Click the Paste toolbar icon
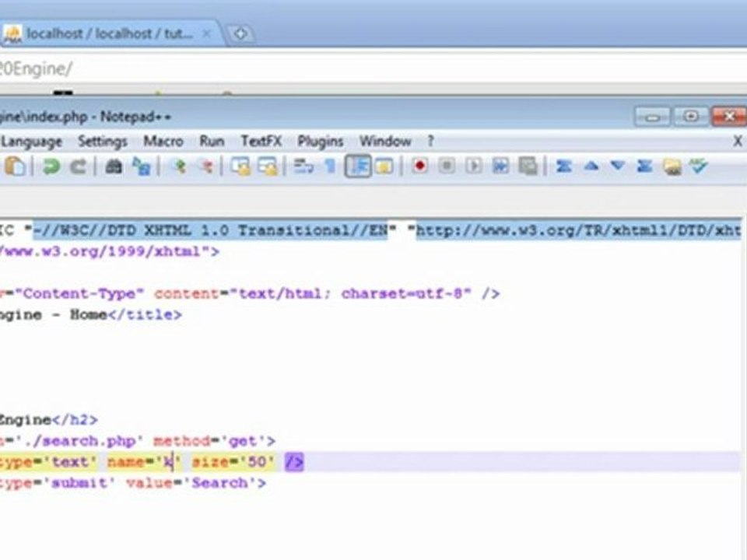 pyautogui.click(x=15, y=166)
